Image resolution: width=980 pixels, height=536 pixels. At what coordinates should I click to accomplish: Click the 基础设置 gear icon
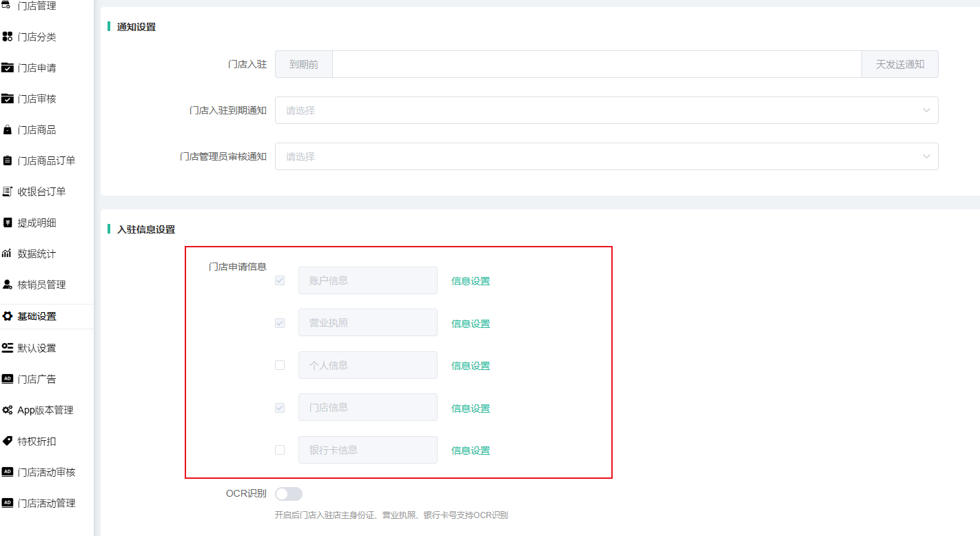(x=8, y=316)
